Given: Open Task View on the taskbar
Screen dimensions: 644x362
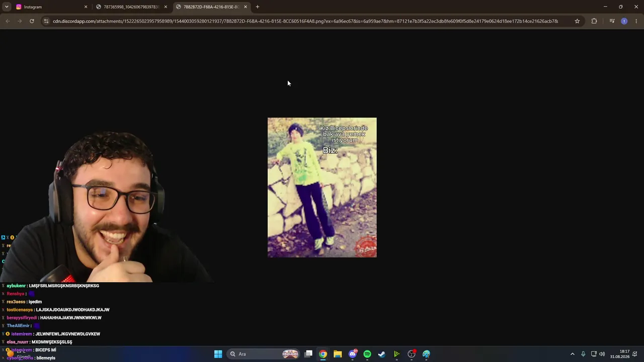Looking at the screenshot, I should point(308,354).
